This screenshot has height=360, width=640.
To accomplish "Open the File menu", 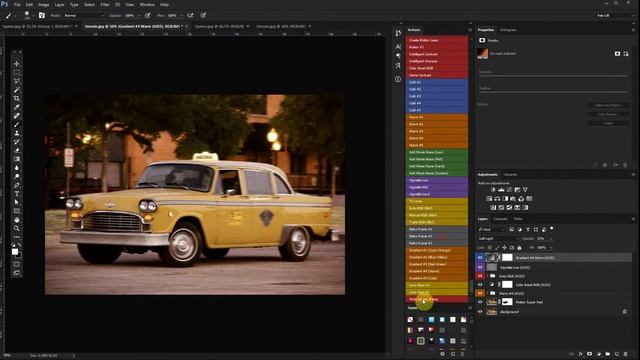I will [x=18, y=4].
